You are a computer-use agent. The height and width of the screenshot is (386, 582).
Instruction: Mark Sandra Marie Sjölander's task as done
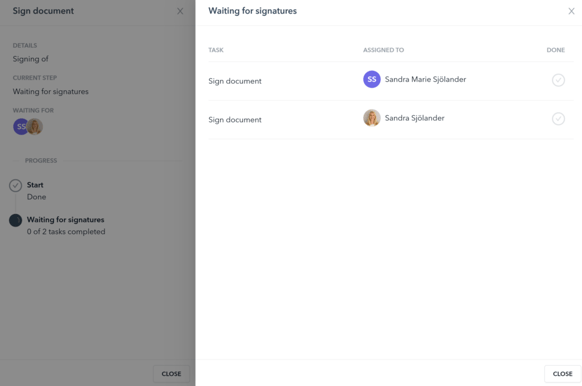(x=558, y=80)
